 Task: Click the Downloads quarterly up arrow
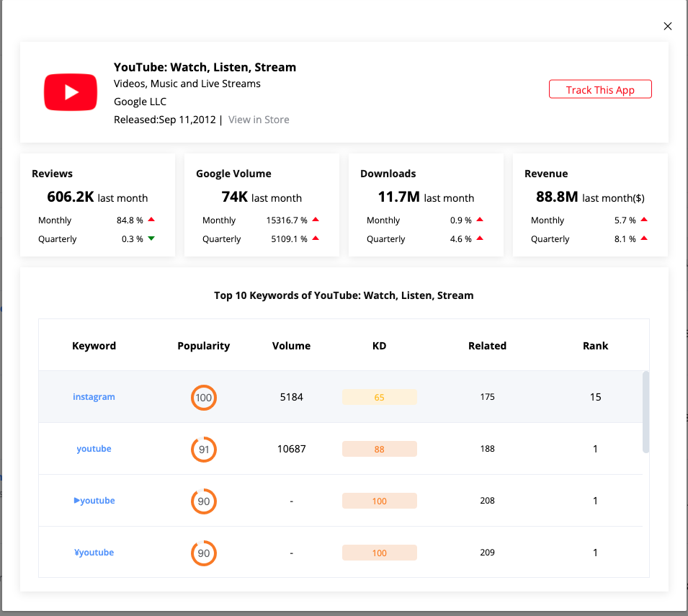pyautogui.click(x=480, y=238)
